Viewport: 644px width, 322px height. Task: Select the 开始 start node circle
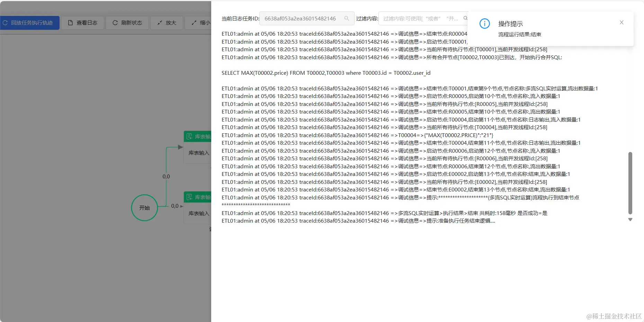[x=144, y=208]
